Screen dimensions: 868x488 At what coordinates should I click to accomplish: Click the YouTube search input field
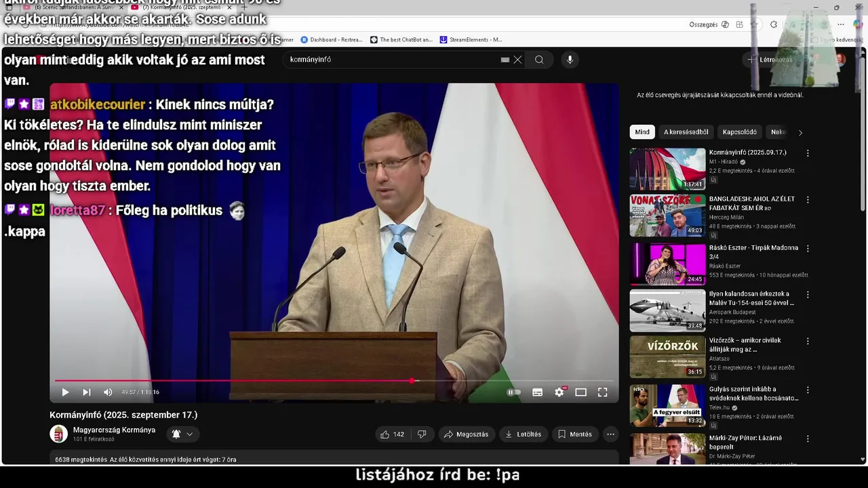393,60
